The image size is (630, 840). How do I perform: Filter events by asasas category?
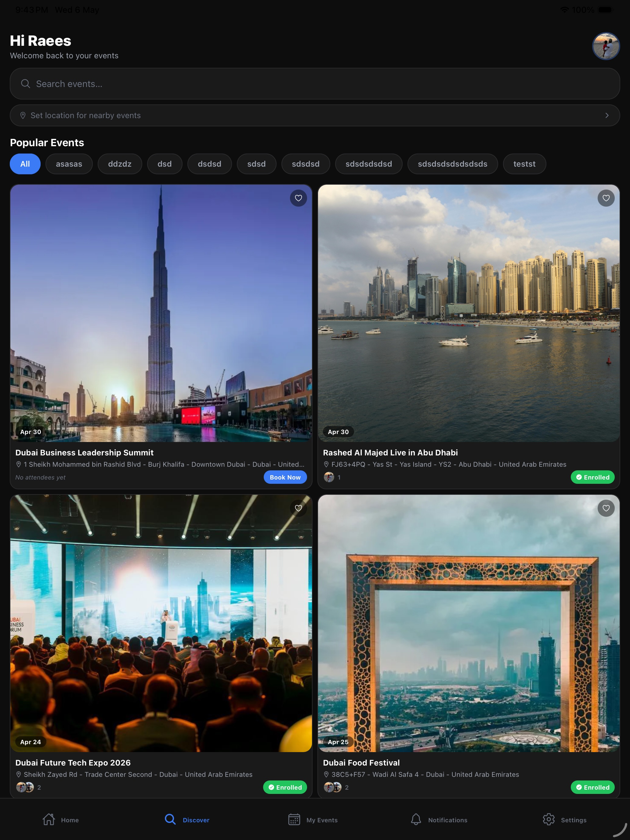click(x=69, y=164)
